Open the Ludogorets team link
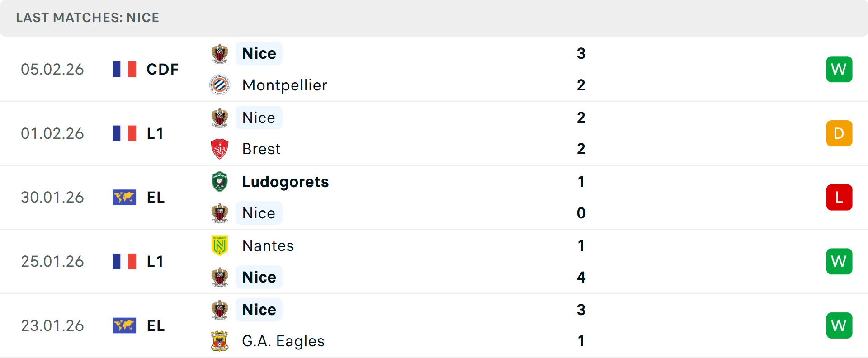This screenshot has height=358, width=868. pyautogui.click(x=285, y=182)
